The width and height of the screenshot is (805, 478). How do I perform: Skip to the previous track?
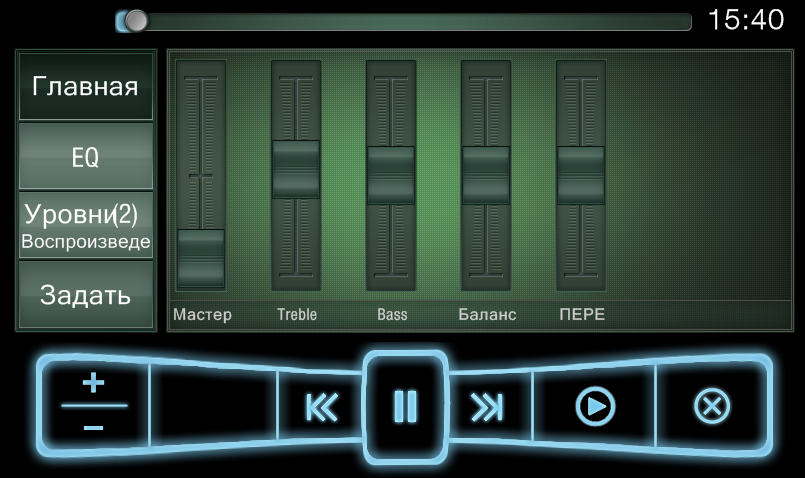point(320,407)
